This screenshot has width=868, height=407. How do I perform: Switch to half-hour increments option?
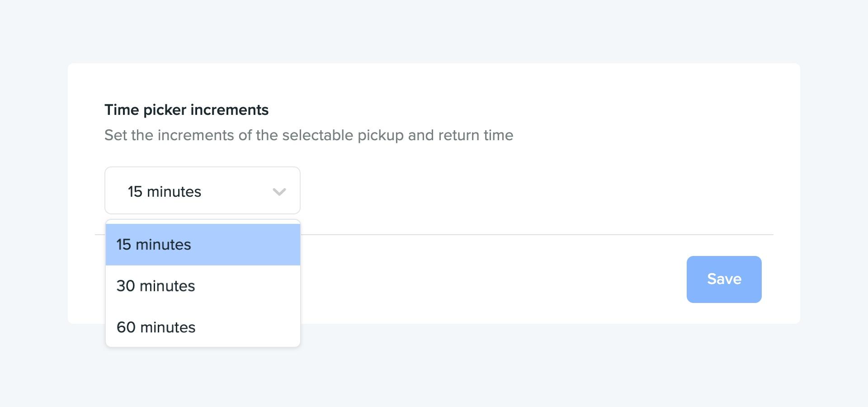coord(203,286)
